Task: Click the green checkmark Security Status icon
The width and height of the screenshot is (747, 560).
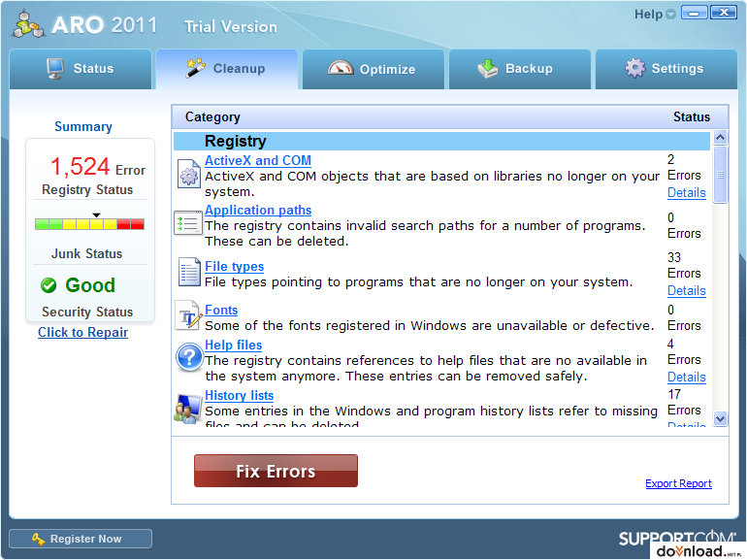Action: (x=49, y=285)
